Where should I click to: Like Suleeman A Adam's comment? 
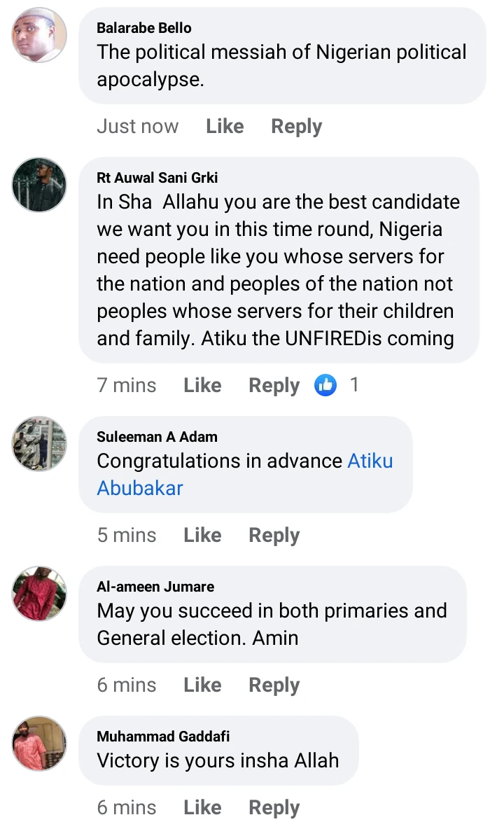[202, 535]
